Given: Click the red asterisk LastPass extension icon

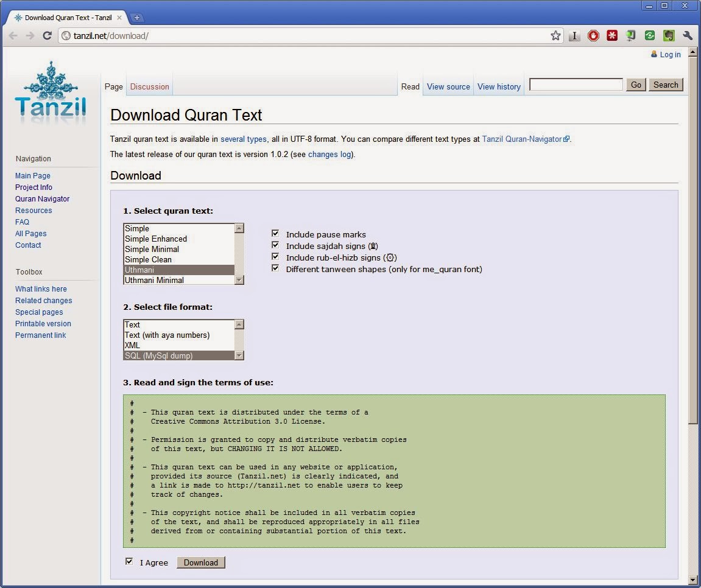Looking at the screenshot, I should (612, 36).
